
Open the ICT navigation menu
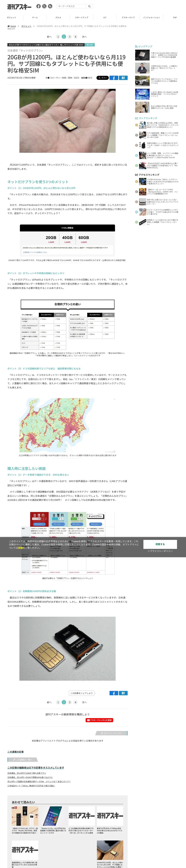pos(105,18)
